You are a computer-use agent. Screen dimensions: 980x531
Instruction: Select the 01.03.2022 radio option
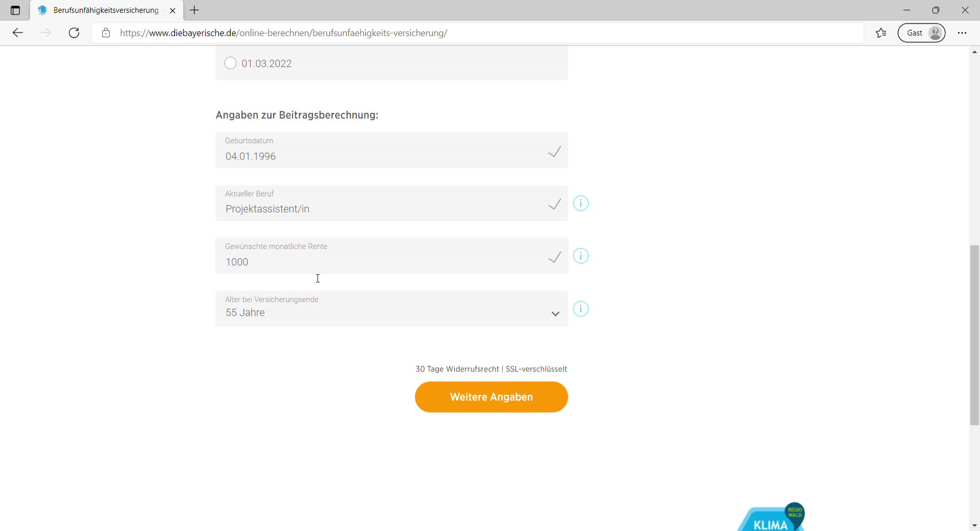pyautogui.click(x=230, y=63)
